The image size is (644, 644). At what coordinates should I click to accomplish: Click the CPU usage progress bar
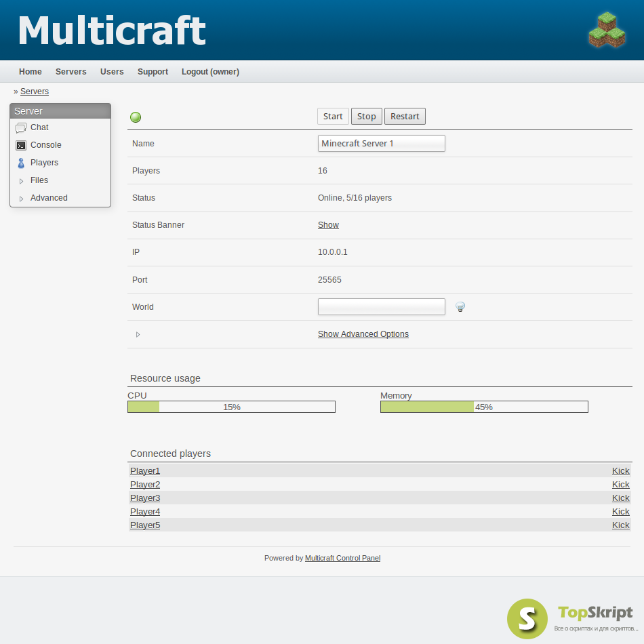pos(232,407)
